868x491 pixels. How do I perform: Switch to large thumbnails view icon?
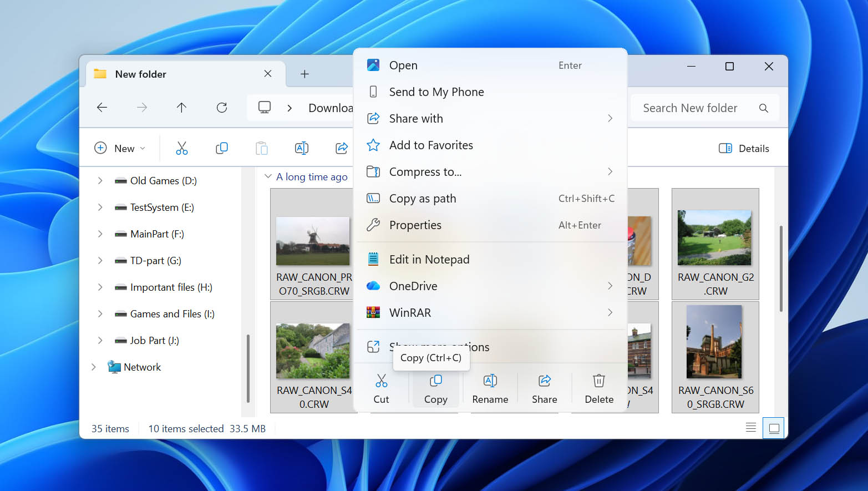pyautogui.click(x=774, y=428)
